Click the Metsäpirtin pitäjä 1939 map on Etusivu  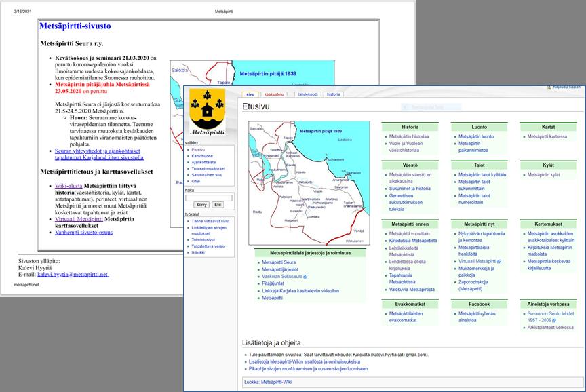point(309,182)
